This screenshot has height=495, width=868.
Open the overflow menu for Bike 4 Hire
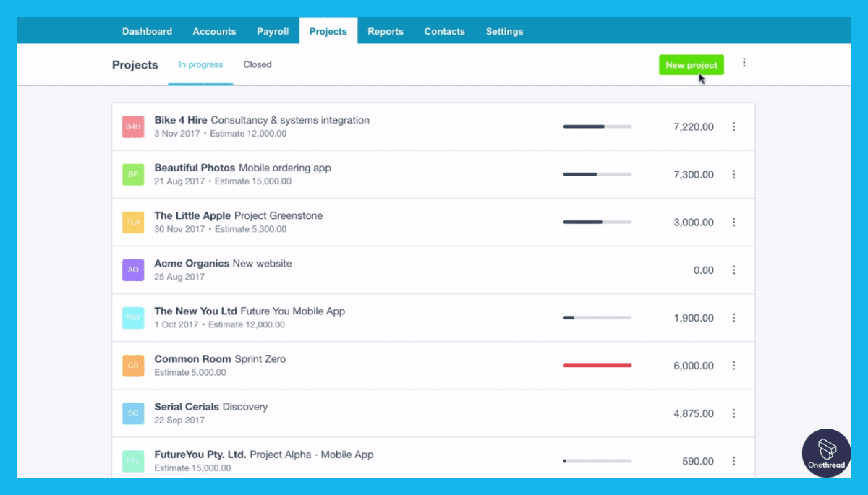734,126
